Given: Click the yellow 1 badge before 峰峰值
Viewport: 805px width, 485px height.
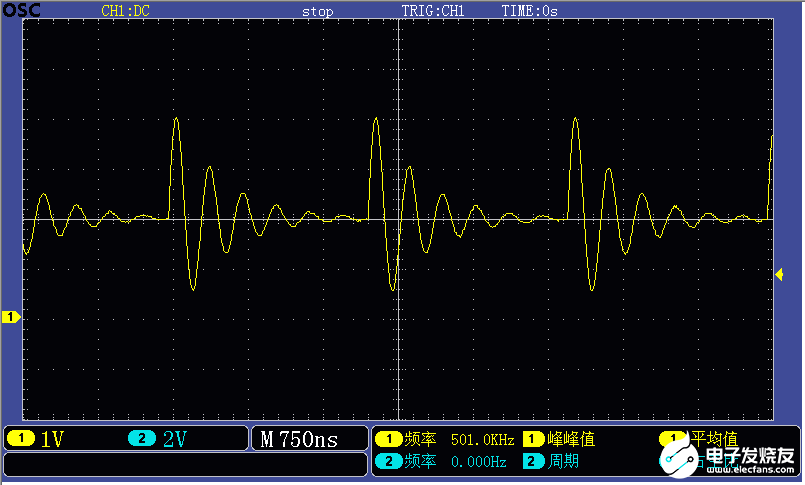Looking at the screenshot, I should point(533,439).
